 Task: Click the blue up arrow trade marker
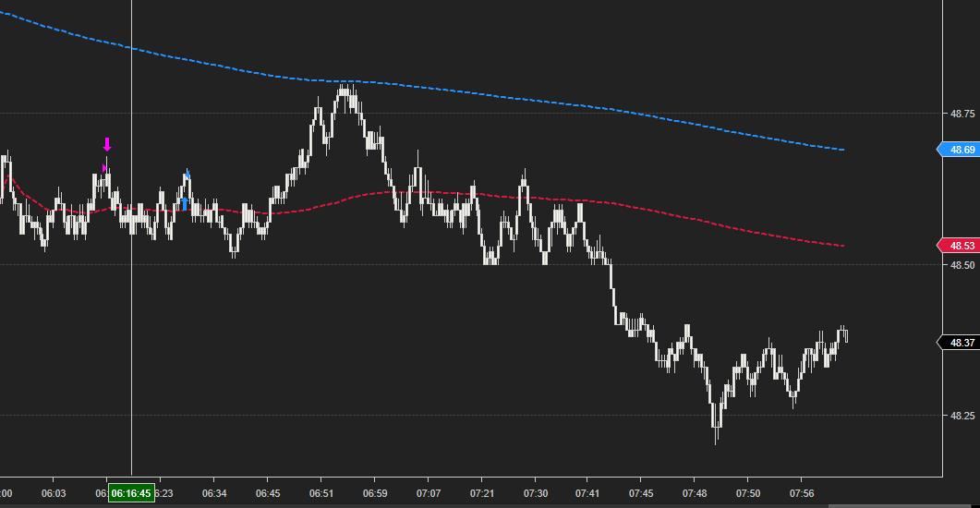[x=185, y=203]
